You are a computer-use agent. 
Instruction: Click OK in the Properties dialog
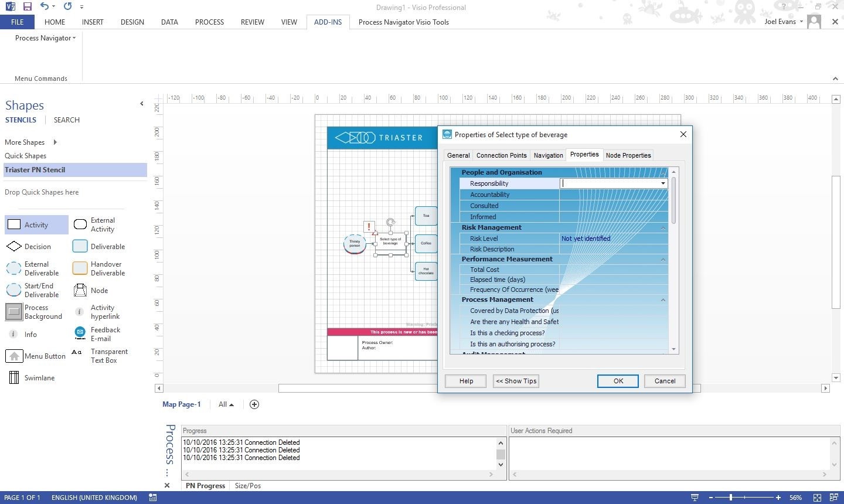[617, 381]
